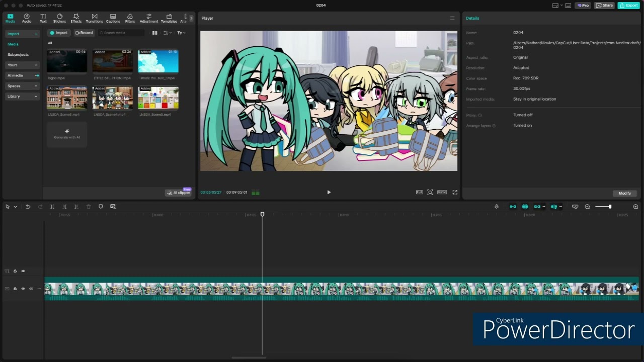Image resolution: width=644 pixels, height=362 pixels.
Task: Select the LNSDA_Scene3.mp4 thumbnail
Action: point(67,98)
